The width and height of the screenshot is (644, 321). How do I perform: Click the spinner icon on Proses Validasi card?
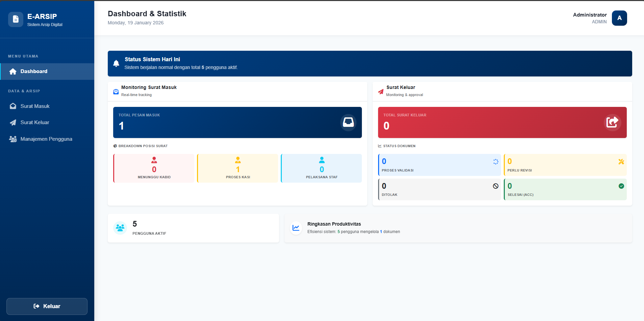[495, 162]
